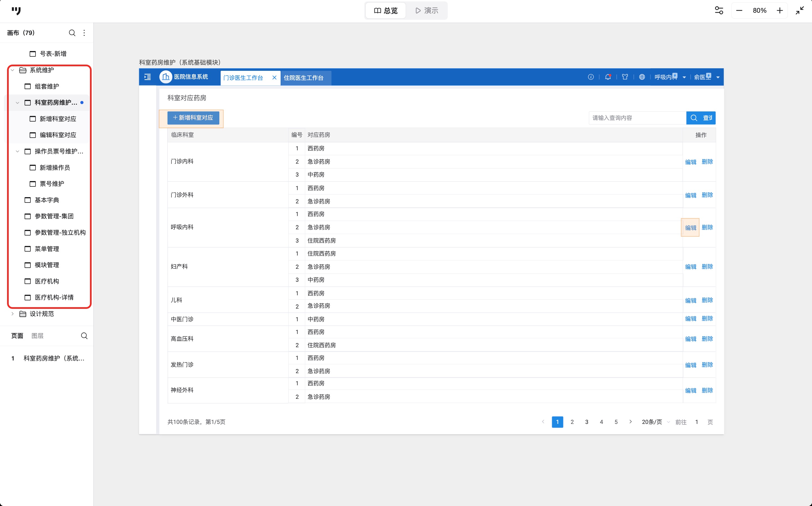Screen dimensions: 812x506
Task: Click the notification bell icon
Action: [x=608, y=77]
